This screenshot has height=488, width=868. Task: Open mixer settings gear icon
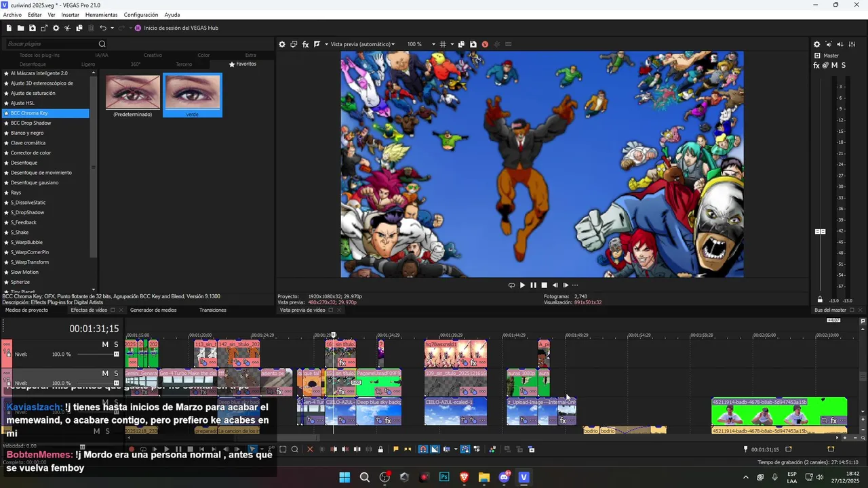816,44
